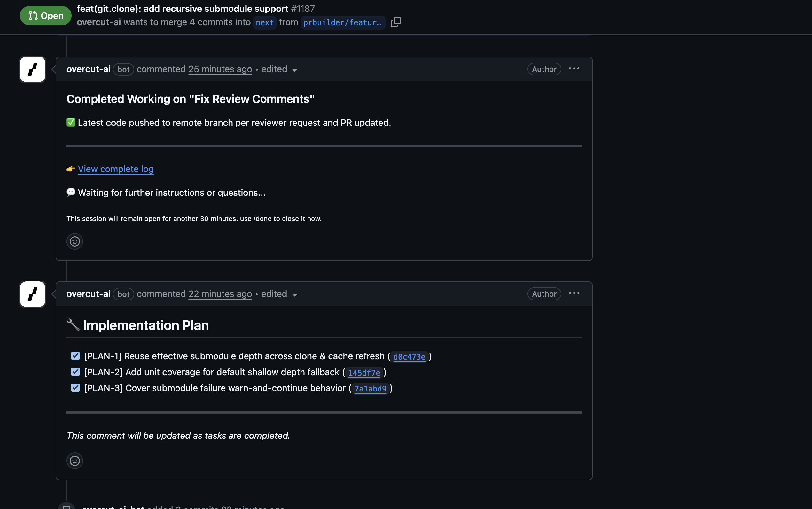
Task: Open View complete log link
Action: [x=116, y=169]
